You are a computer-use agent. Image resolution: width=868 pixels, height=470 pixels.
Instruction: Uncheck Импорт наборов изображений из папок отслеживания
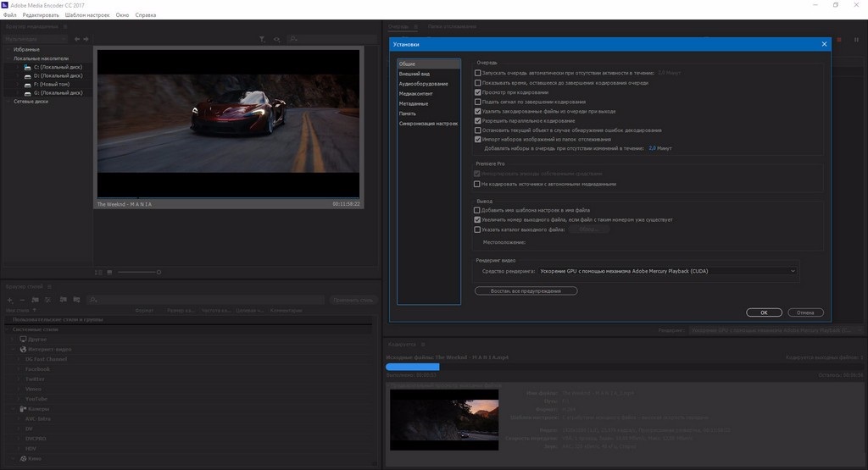[x=478, y=140]
